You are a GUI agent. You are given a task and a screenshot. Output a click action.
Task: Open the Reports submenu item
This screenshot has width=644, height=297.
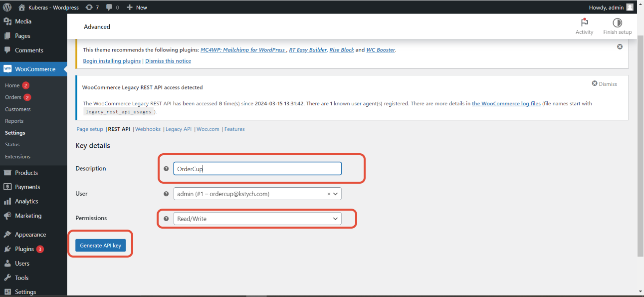(14, 121)
